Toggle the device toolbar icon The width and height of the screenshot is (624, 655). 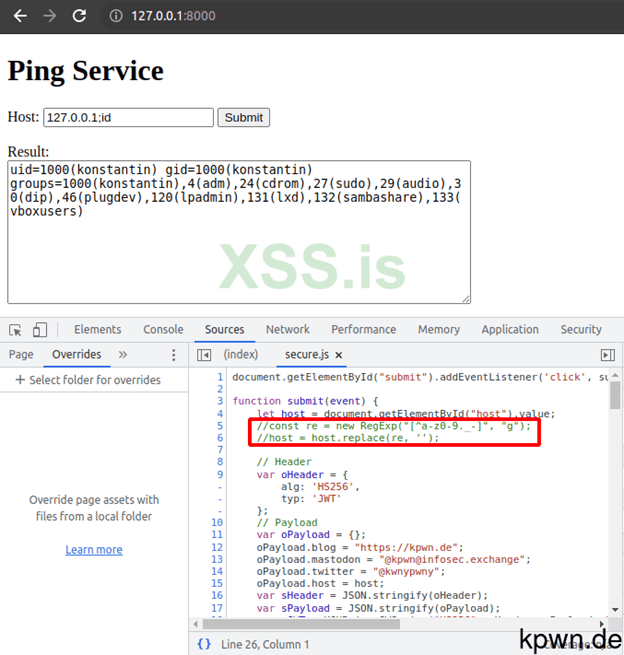tap(39, 330)
